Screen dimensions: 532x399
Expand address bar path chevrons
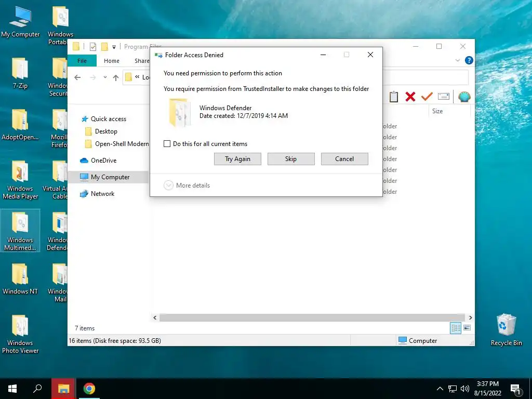137,77
